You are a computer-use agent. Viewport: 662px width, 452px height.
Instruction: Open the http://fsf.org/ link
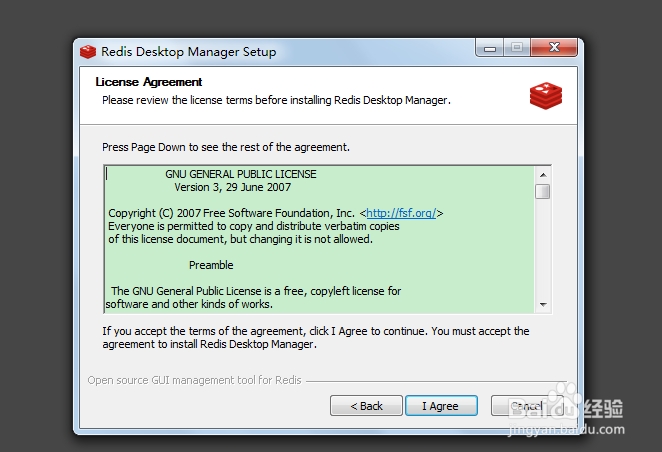(401, 213)
